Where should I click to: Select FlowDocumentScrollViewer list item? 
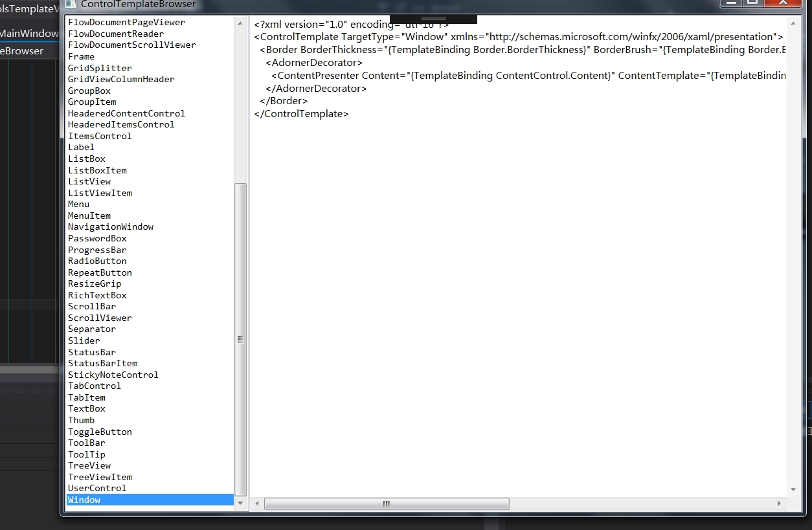click(150, 45)
